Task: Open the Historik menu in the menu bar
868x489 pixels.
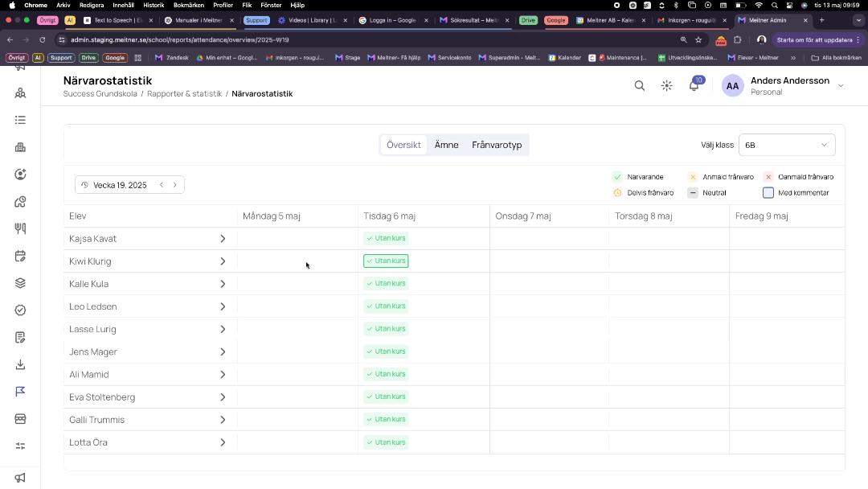Action: 154,5
